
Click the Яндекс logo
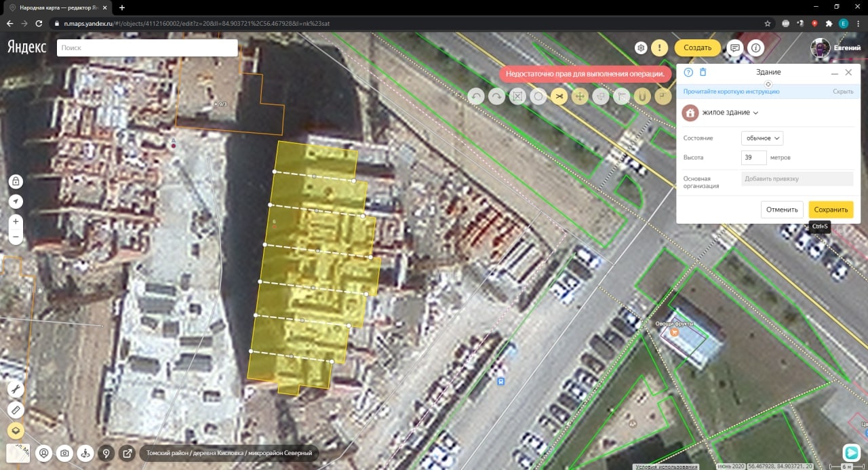tap(27, 47)
